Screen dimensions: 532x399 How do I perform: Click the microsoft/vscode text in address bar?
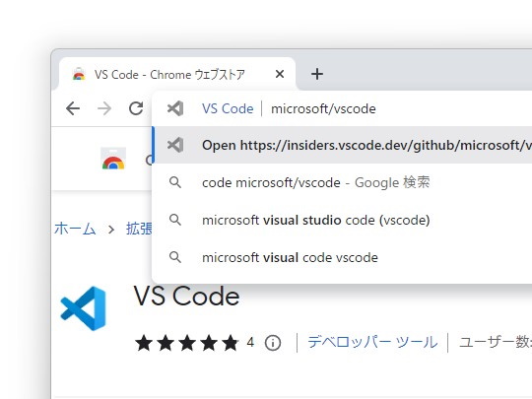tap(323, 108)
